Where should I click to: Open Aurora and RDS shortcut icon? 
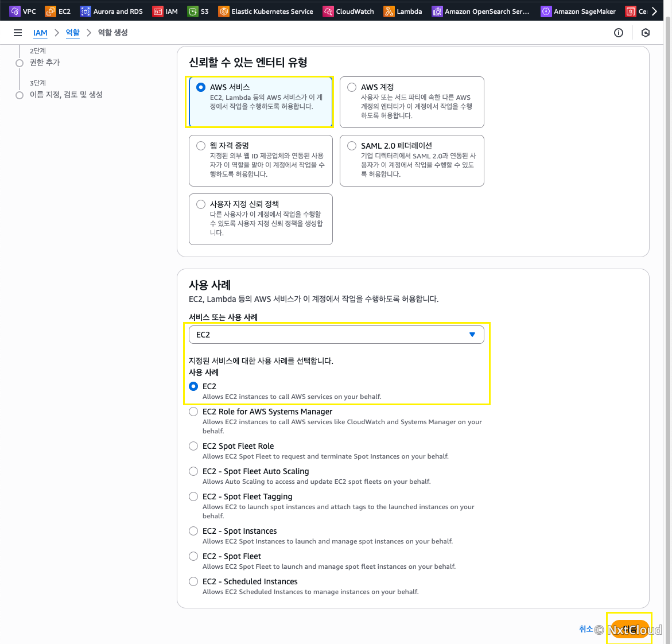coord(86,11)
